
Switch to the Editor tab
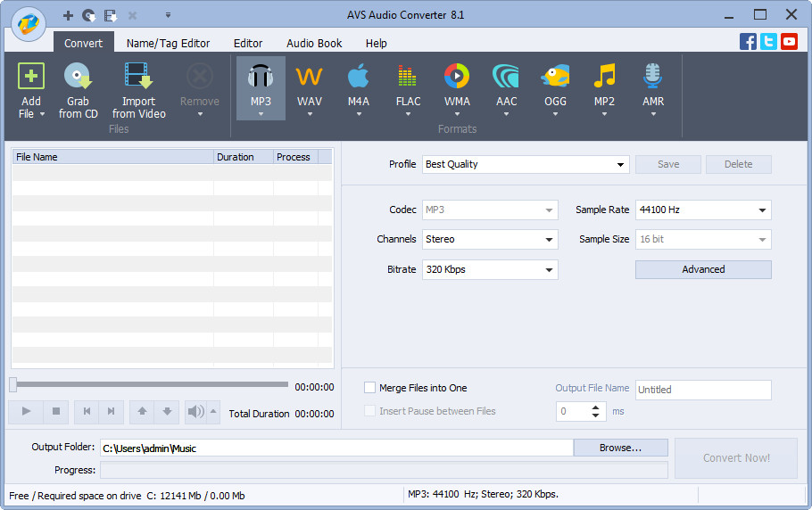click(x=247, y=43)
